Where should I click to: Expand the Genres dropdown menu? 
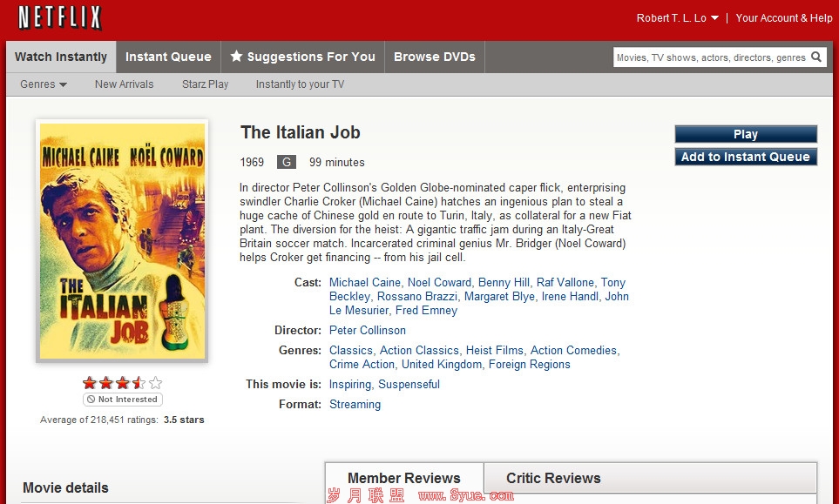coord(44,84)
